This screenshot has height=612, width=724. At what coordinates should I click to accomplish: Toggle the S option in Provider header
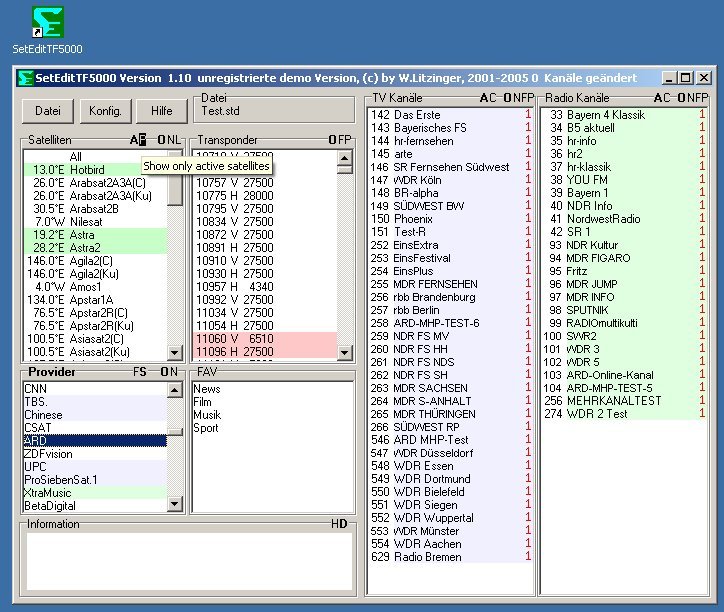[x=143, y=372]
